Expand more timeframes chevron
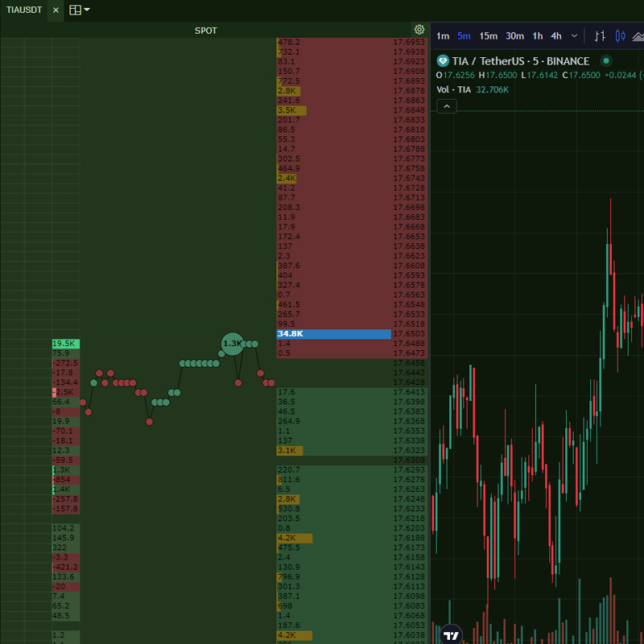This screenshot has height=644, width=644. [x=574, y=35]
